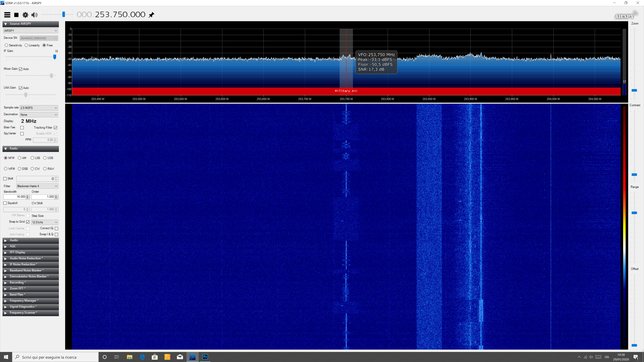Screen dimensions: 644x362
Task: Open Task View in the taskbar
Action: (117, 357)
